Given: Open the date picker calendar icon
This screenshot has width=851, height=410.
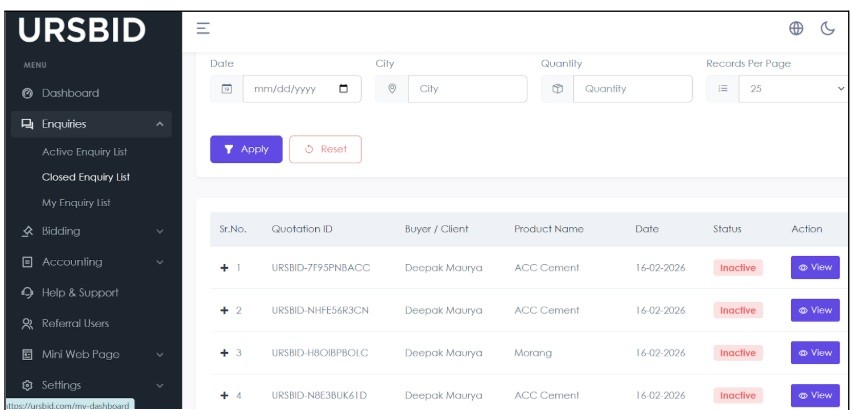Looking at the screenshot, I should click(x=344, y=89).
